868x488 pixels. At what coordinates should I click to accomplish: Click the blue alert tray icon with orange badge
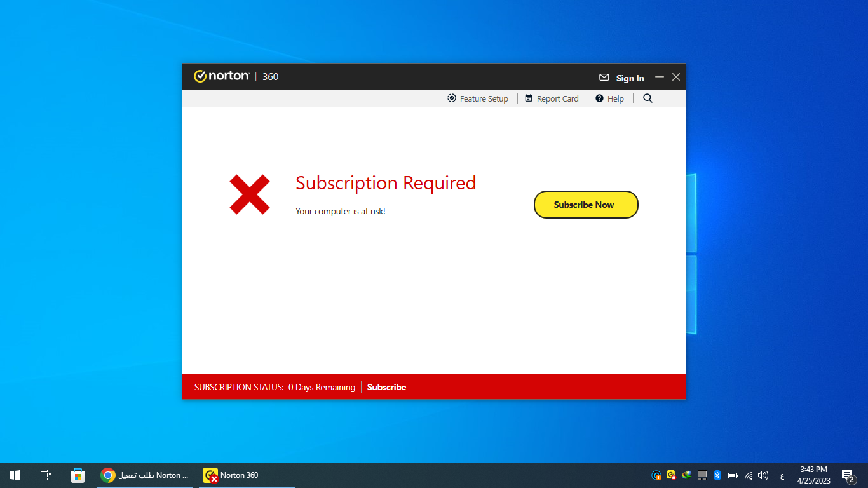(656, 475)
